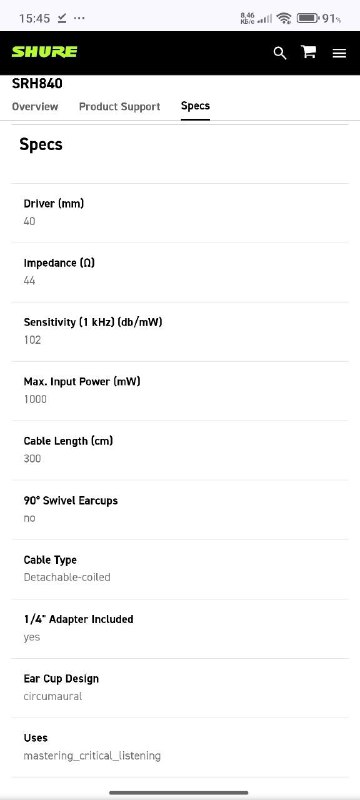Screen dimensions: 360x800
Task: Tap the SRH840 product title
Action: [37, 83]
